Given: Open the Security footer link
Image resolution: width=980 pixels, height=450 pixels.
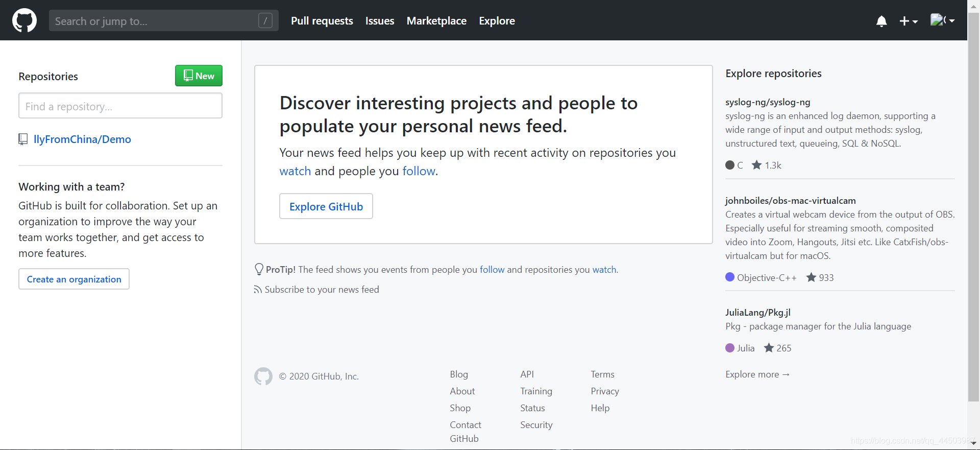Looking at the screenshot, I should [x=536, y=425].
